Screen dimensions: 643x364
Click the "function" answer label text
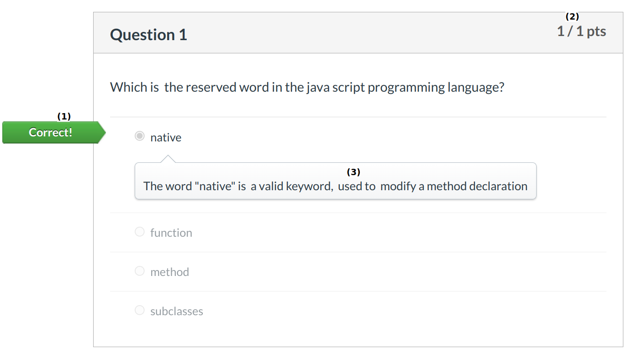pyautogui.click(x=171, y=233)
